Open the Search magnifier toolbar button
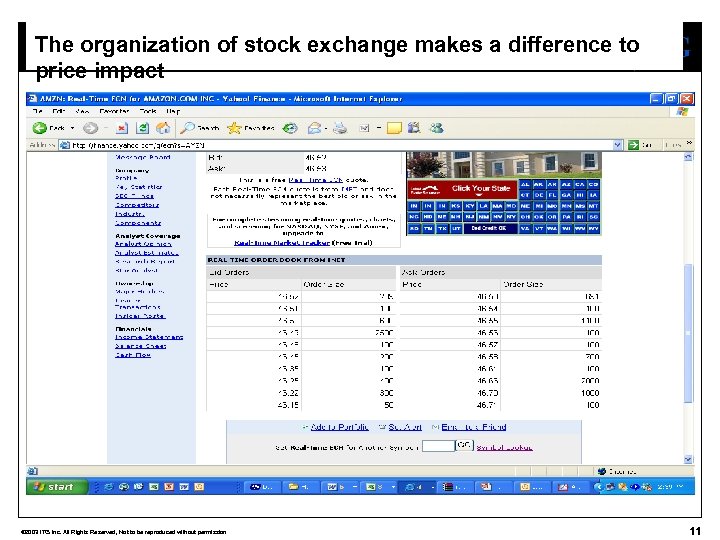The height and width of the screenshot is (540, 720). click(199, 128)
